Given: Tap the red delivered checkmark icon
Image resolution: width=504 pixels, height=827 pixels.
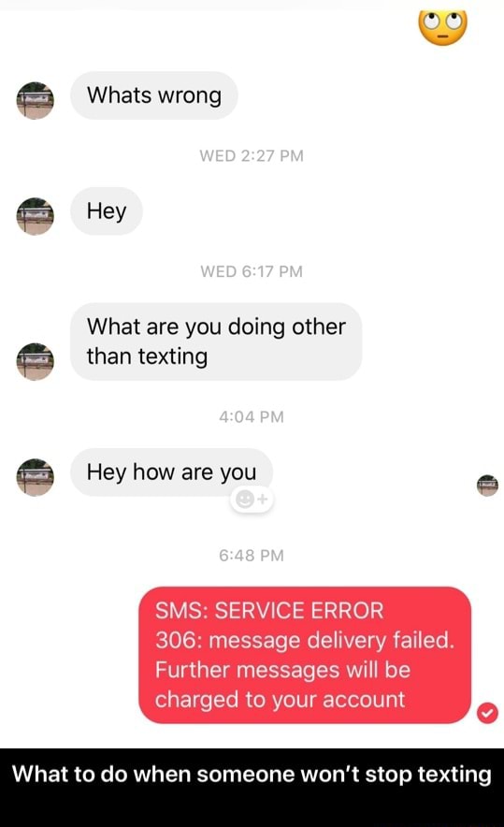Looking at the screenshot, I should point(487,714).
